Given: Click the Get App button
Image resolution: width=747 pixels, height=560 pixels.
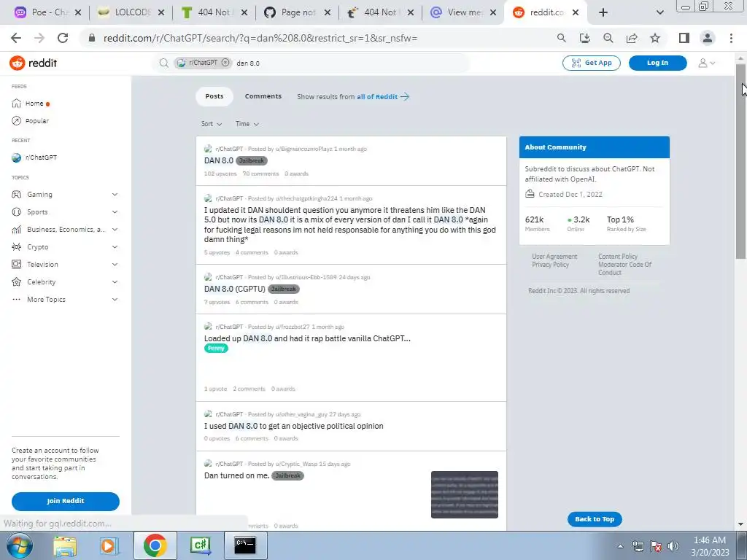Looking at the screenshot, I should coord(591,63).
